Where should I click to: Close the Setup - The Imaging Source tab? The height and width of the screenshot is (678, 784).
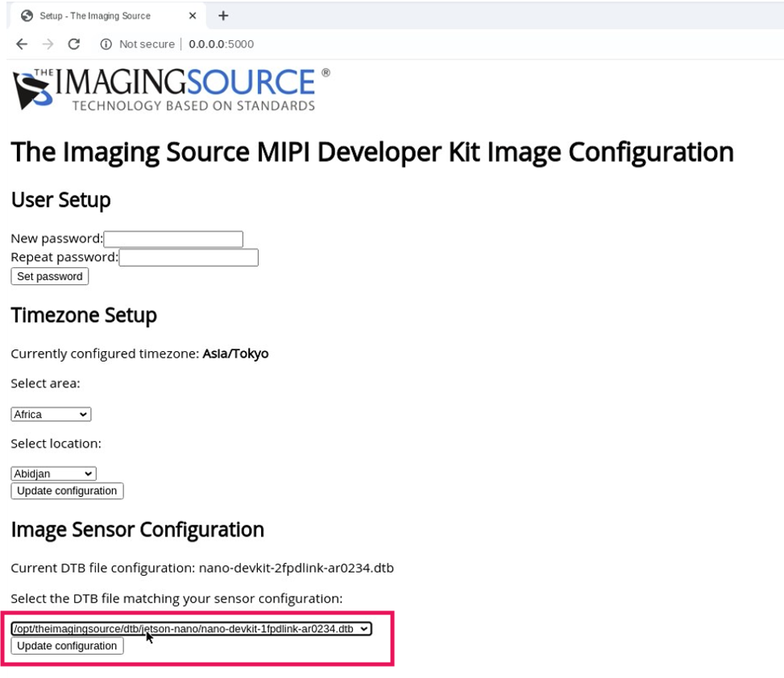pyautogui.click(x=193, y=16)
